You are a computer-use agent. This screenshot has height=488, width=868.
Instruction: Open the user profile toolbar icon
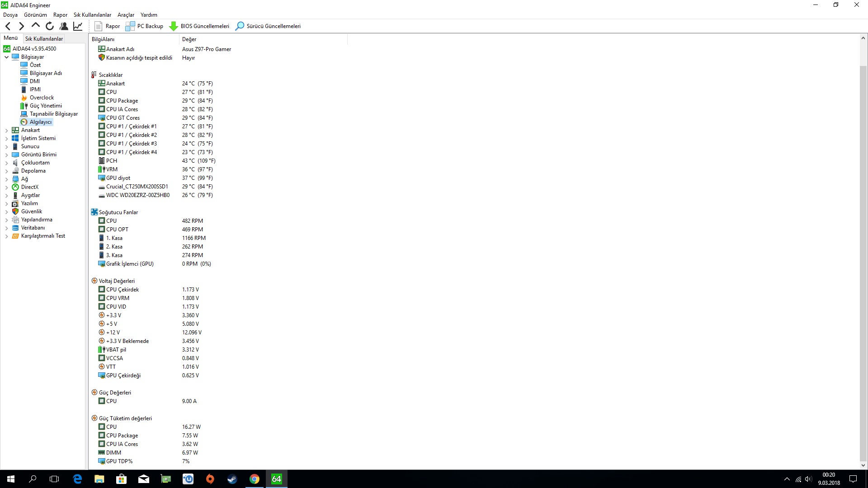tap(64, 26)
